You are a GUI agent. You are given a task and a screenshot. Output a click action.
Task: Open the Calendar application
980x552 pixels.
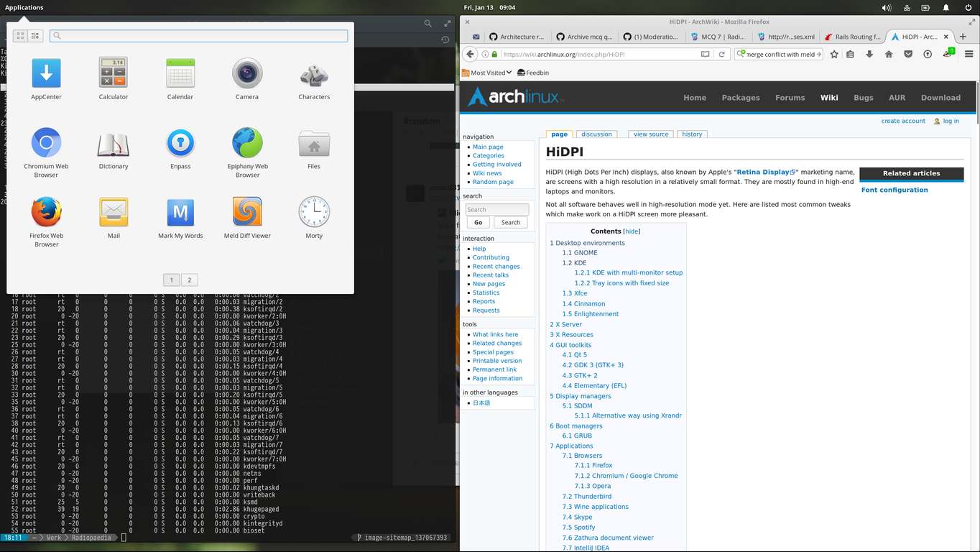(x=180, y=78)
